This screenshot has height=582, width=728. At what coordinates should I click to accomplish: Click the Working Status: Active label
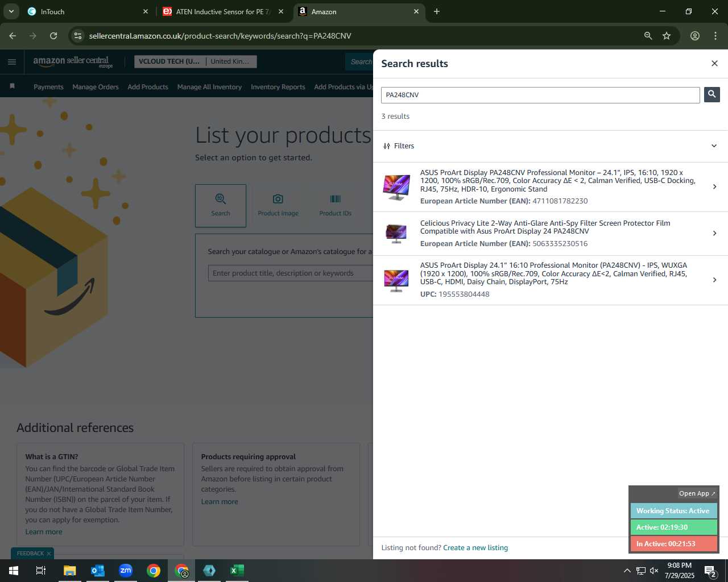click(x=673, y=511)
